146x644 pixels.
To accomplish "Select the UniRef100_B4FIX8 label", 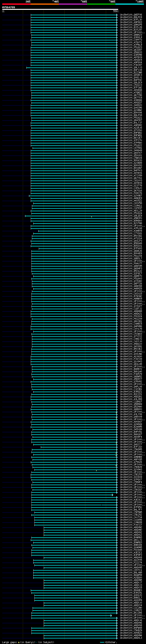I will pyautogui.click(x=131, y=70).
